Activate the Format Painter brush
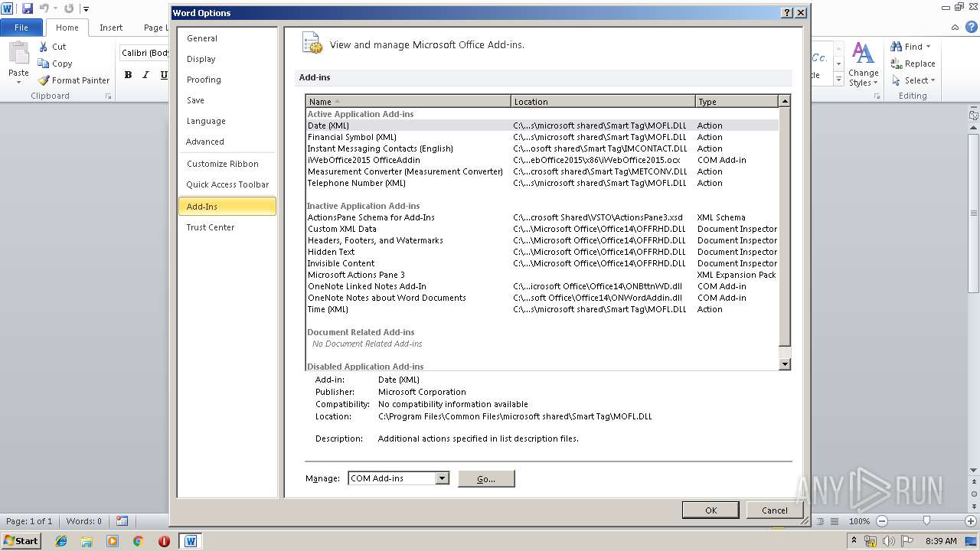980x551 pixels. click(74, 80)
